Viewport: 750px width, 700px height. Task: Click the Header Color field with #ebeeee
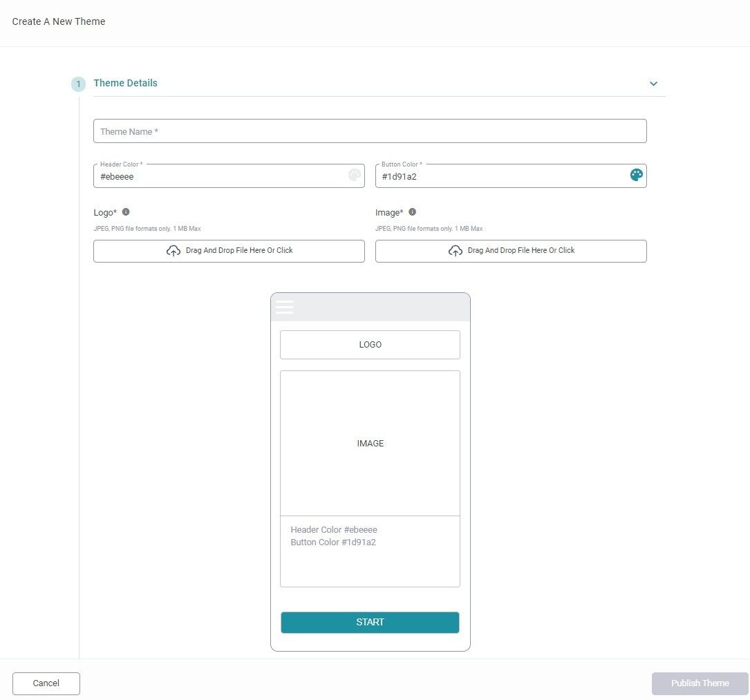229,176
